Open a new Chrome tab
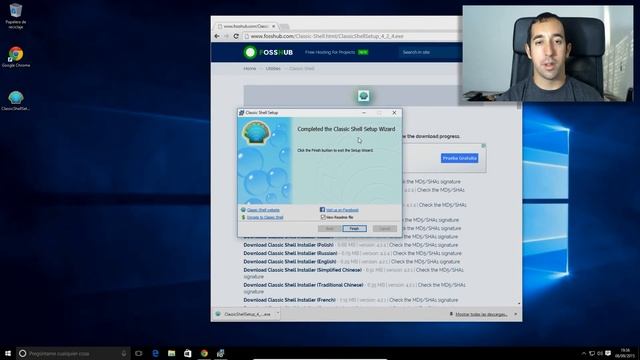 pos(284,27)
